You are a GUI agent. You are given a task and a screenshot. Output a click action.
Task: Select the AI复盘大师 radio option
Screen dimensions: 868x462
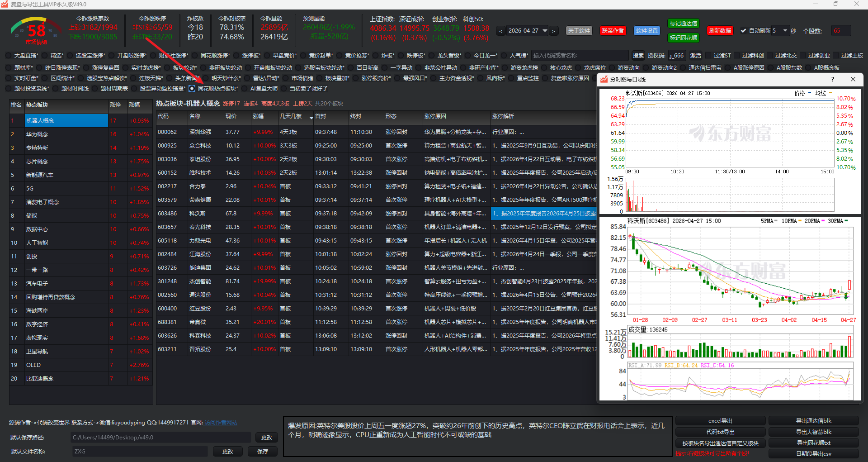coord(245,89)
